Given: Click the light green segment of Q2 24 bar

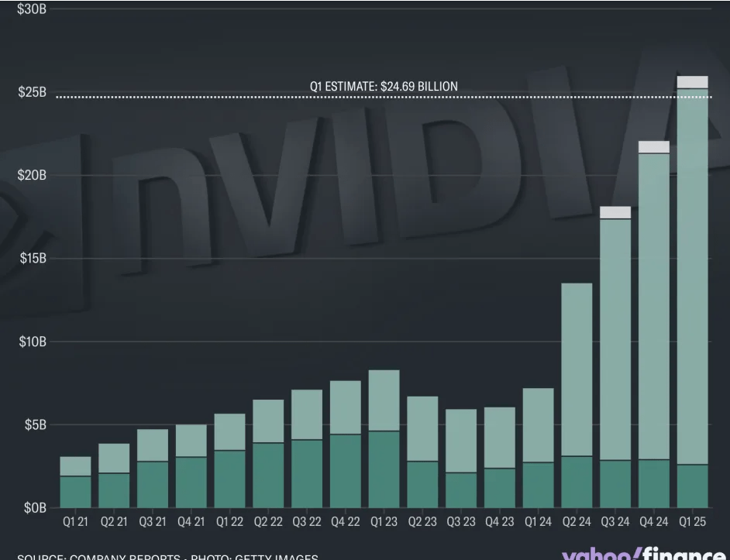Looking at the screenshot, I should 577,369.
